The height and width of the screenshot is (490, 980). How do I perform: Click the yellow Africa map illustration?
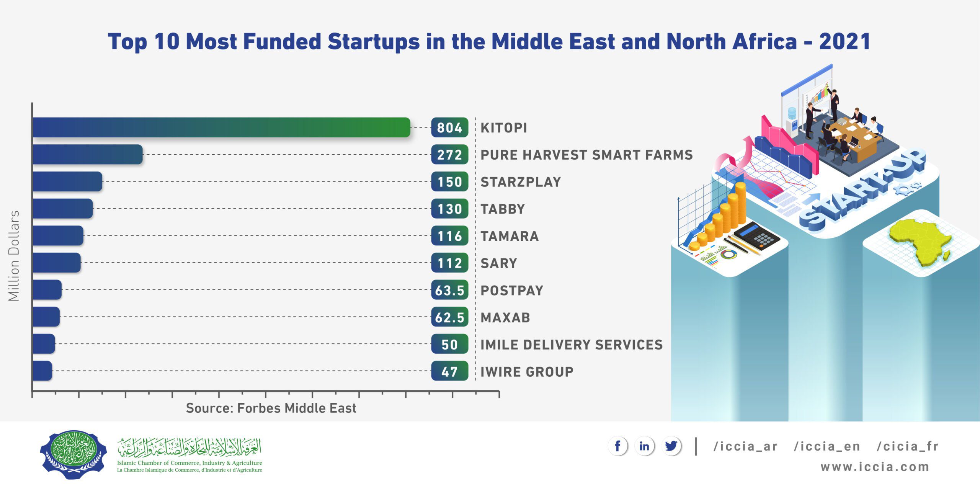coord(921,241)
